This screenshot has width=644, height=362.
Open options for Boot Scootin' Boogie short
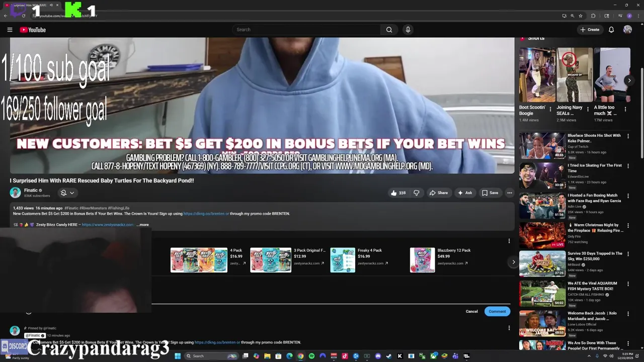click(550, 109)
